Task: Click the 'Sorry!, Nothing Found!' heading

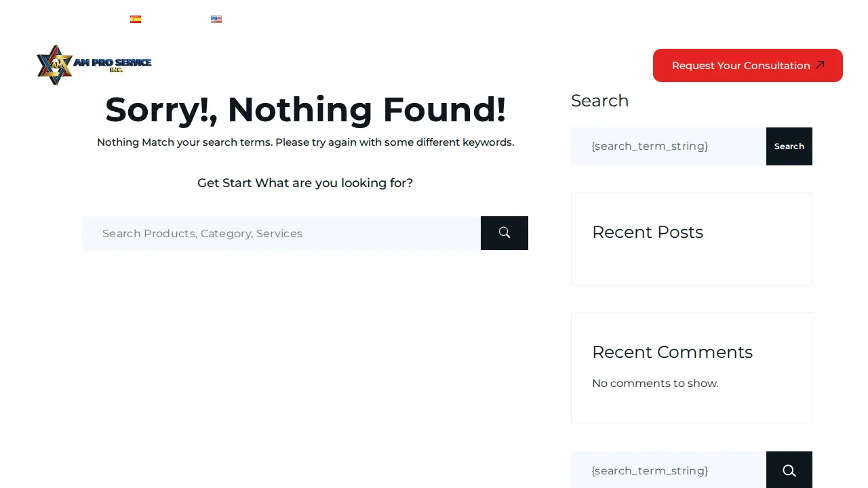Action: click(x=306, y=110)
